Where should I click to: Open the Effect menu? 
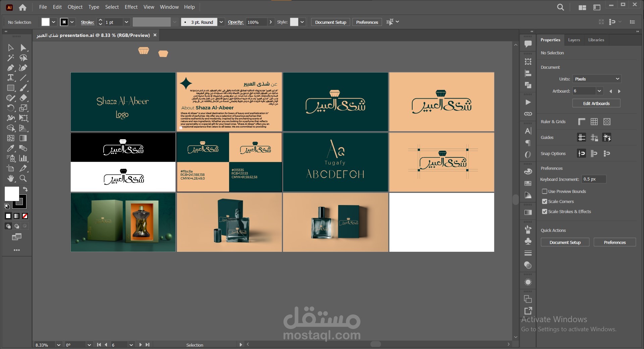tap(131, 7)
